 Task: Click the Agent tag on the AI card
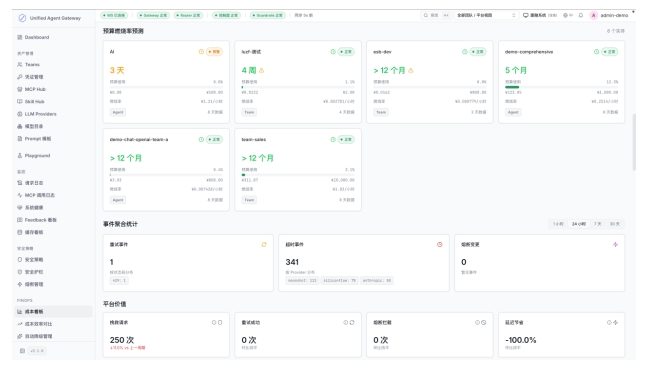click(118, 112)
